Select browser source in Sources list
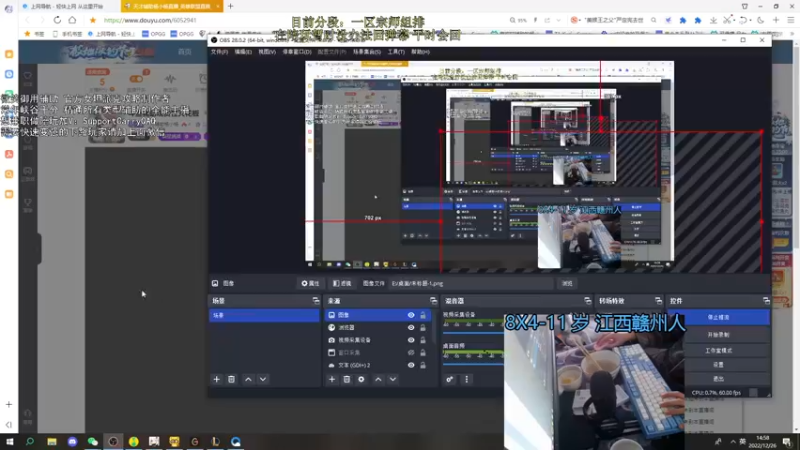This screenshot has height=450, width=800. [378, 328]
